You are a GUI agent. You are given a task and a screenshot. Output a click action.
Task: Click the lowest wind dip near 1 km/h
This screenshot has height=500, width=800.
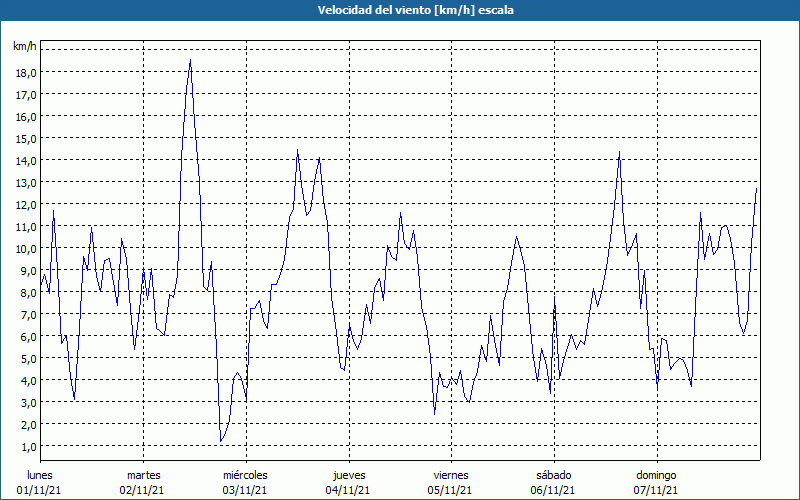click(221, 441)
